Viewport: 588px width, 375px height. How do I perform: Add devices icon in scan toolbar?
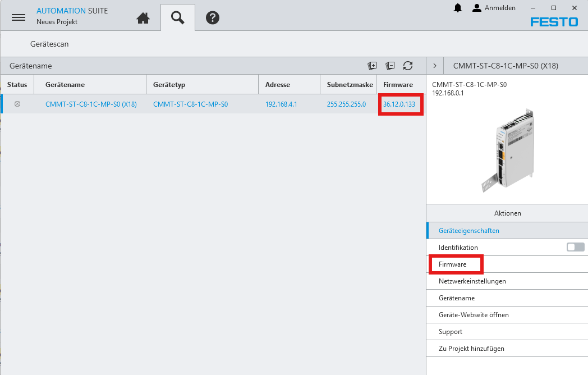372,66
